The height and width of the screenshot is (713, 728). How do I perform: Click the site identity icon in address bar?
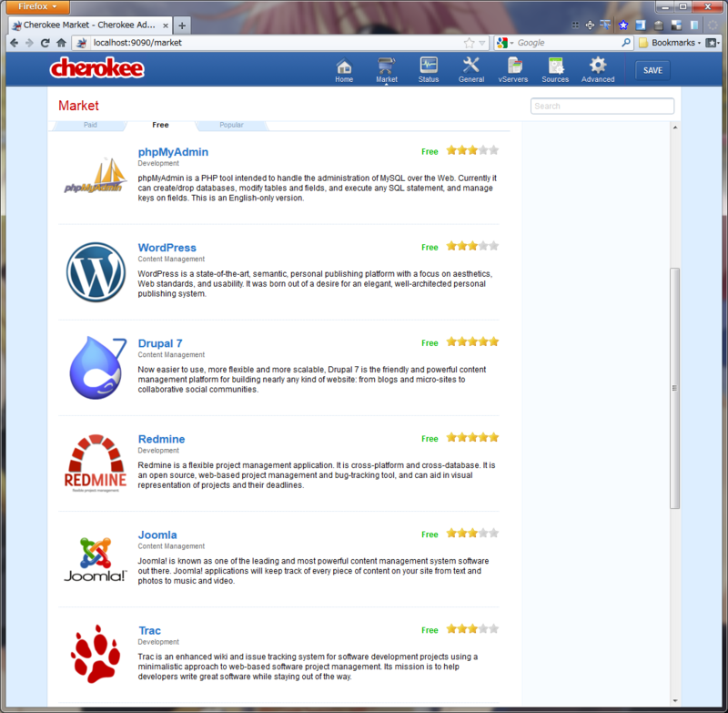coord(81,43)
